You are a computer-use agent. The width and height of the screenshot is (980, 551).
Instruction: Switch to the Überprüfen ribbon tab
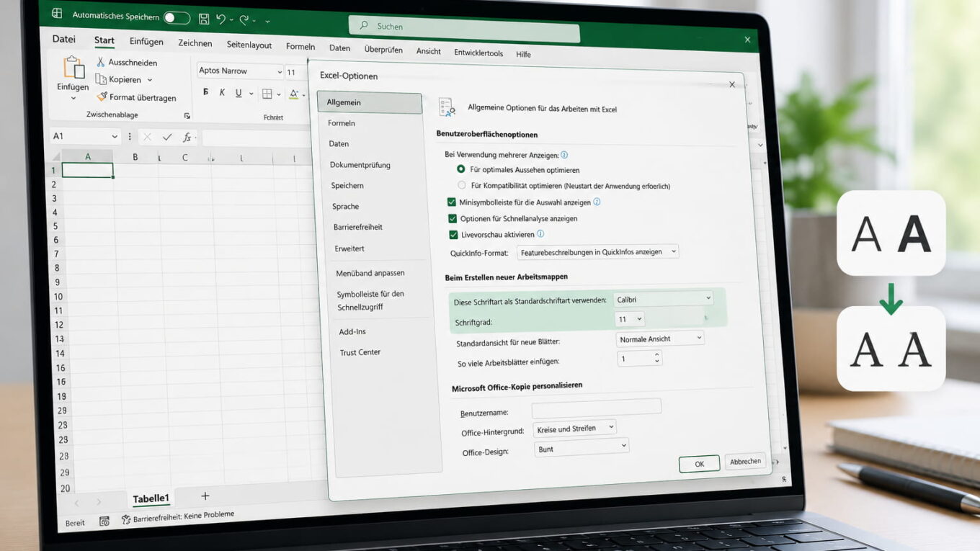pos(383,50)
